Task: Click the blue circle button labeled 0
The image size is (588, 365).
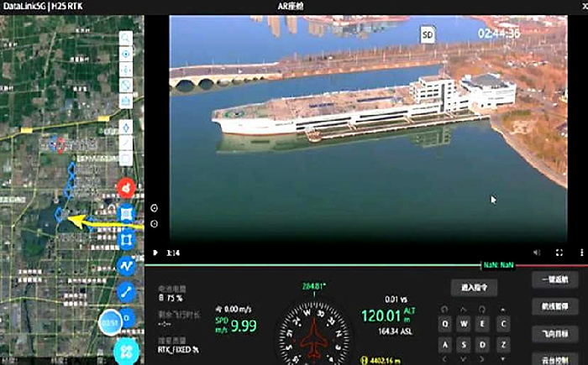Action: 128,318
